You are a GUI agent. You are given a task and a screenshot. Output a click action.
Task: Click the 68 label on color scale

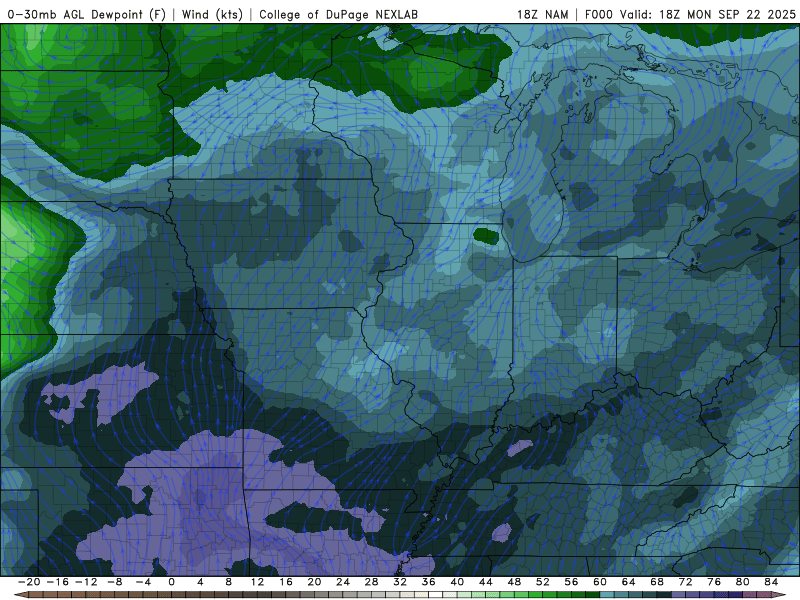[657, 582]
